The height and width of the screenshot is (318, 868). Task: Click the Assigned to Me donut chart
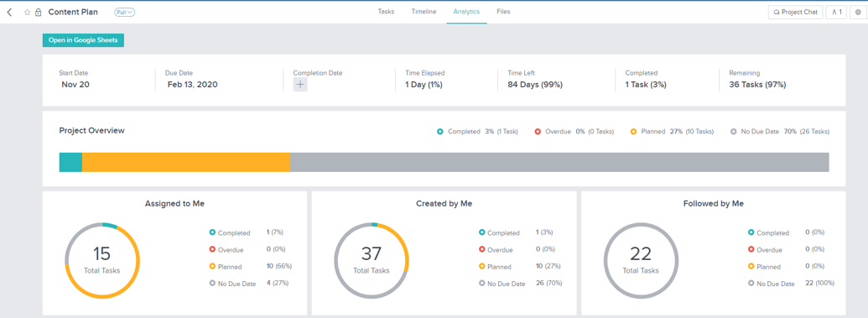click(x=102, y=260)
